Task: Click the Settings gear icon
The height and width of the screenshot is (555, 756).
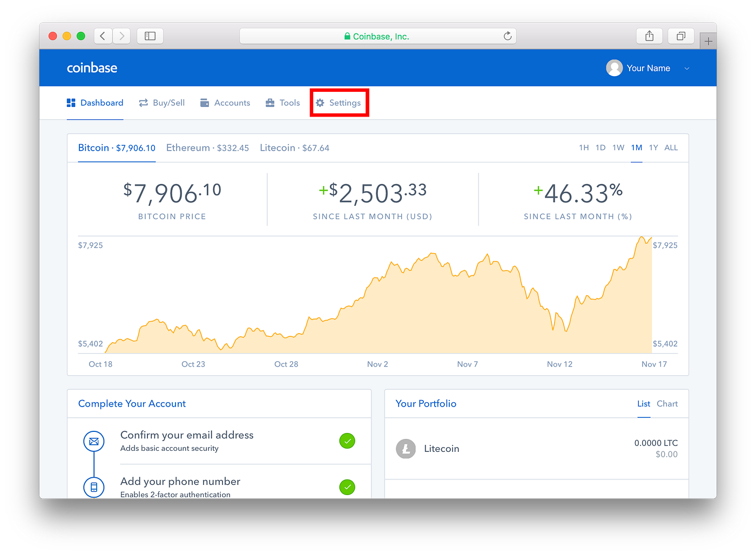Action: [x=320, y=103]
